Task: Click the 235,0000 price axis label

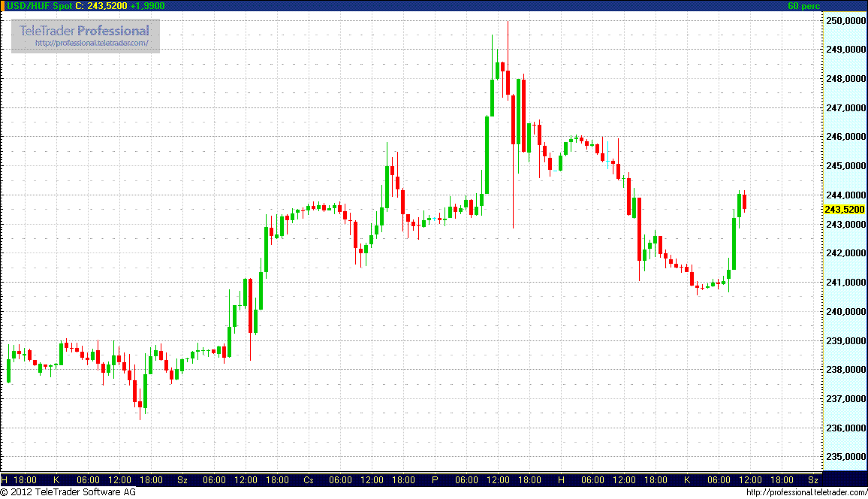Action: (846, 457)
